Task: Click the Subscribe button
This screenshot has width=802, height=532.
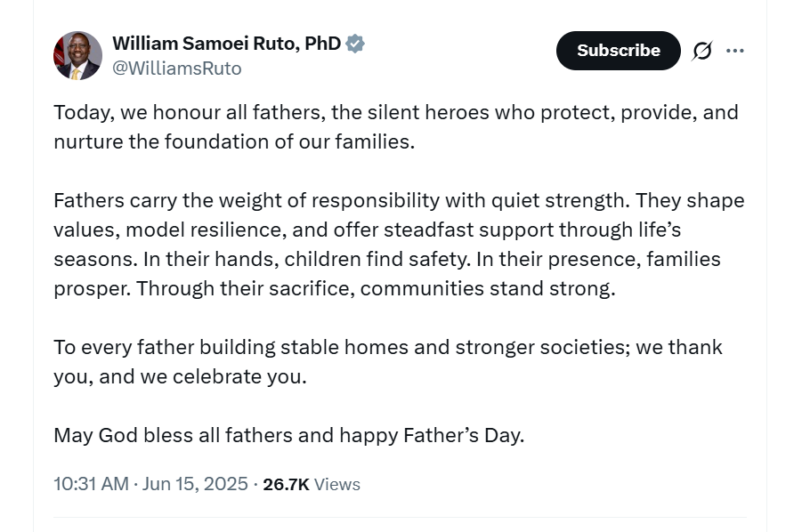Action: coord(618,51)
